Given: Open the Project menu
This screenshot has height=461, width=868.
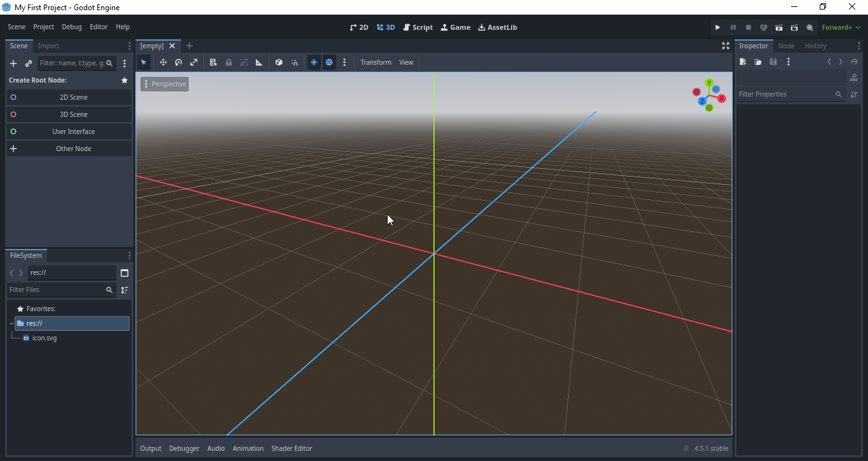Looking at the screenshot, I should click(44, 27).
